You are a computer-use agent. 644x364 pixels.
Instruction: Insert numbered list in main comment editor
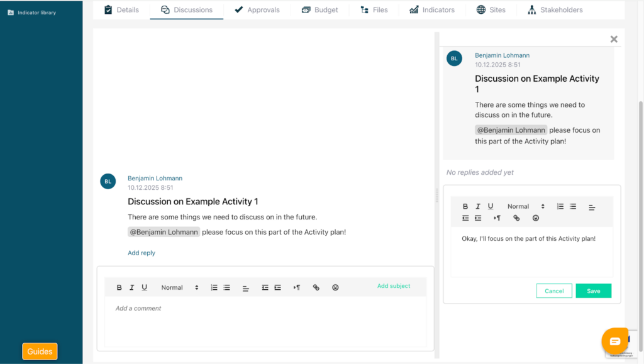point(214,287)
